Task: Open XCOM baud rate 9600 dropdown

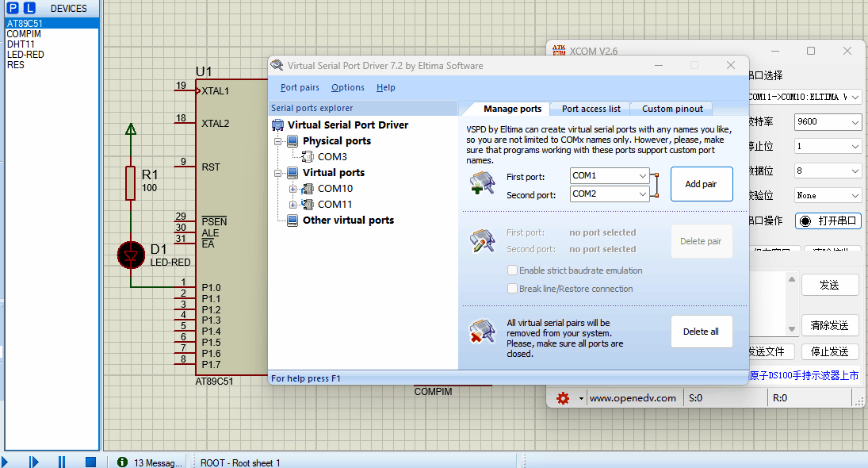Action: (x=828, y=122)
